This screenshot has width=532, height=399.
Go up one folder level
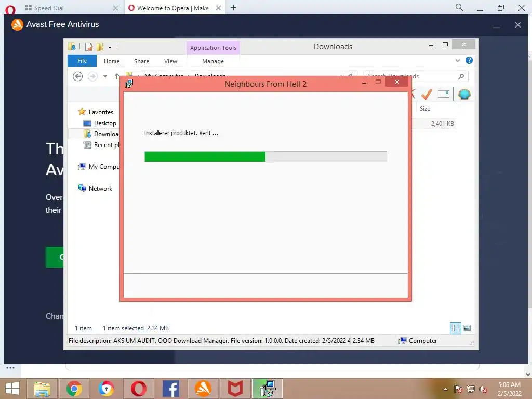tap(117, 76)
